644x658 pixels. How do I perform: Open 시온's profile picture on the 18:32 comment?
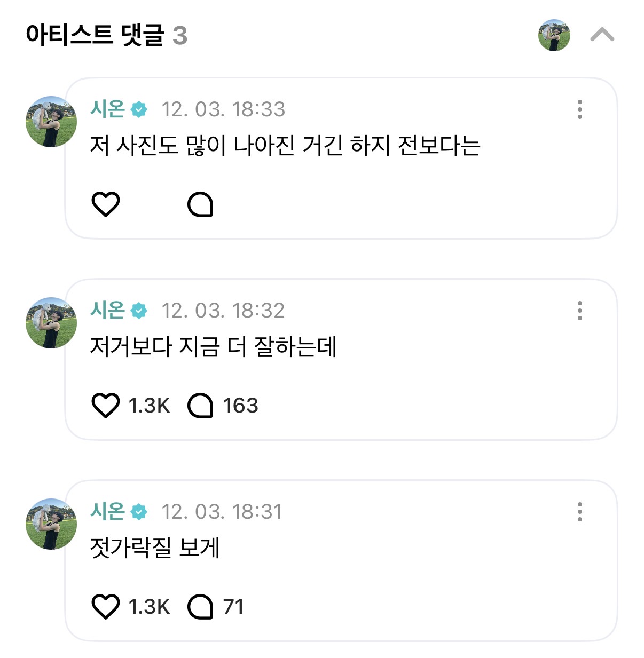(x=51, y=323)
